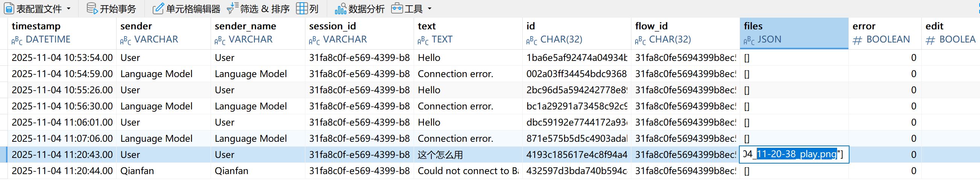Click the # type icon under error header
The width and height of the screenshot is (980, 188).
pos(857,40)
